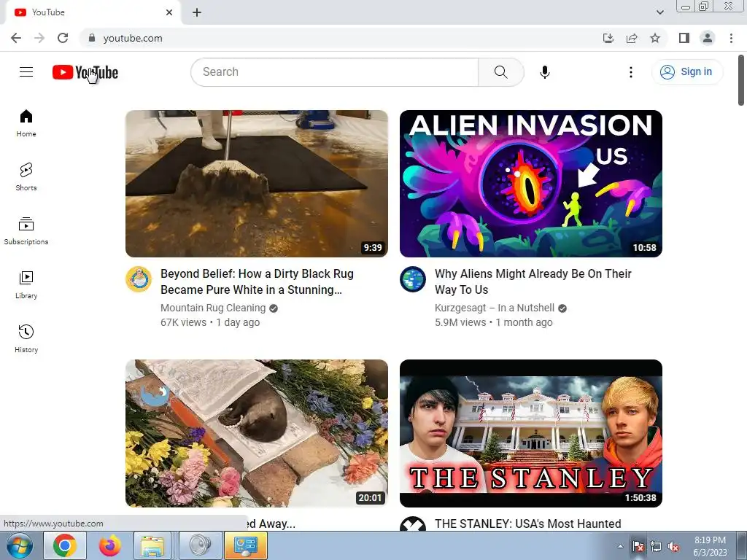Play the otter and flowers thumbnail
Viewport: 747px width, 560px height.
[x=257, y=433]
